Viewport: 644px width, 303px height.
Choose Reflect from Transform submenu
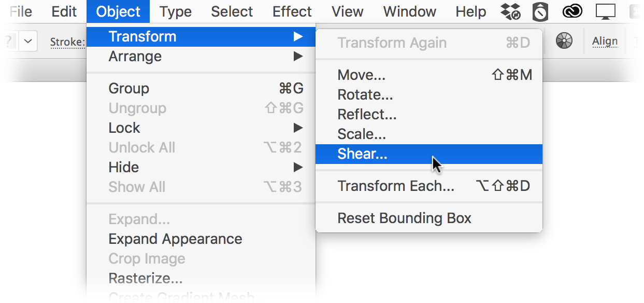coord(429,115)
